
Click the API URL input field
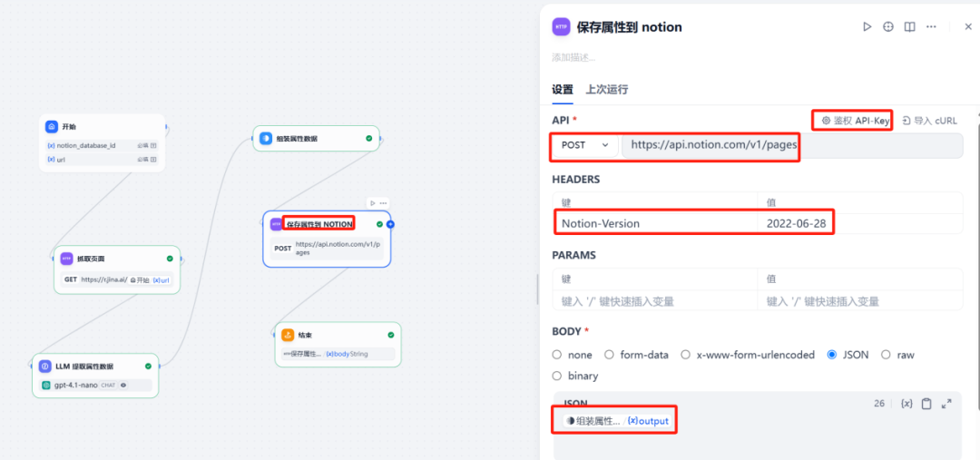pos(792,145)
